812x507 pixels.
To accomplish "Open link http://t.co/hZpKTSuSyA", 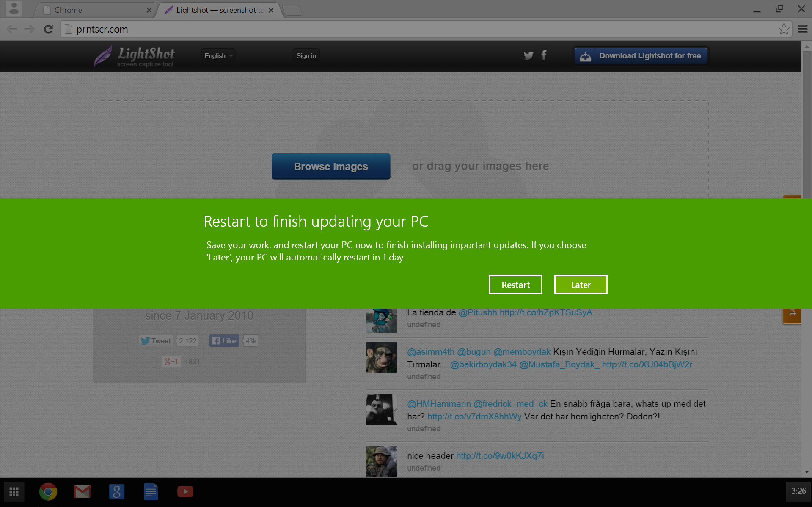I will (x=546, y=312).
